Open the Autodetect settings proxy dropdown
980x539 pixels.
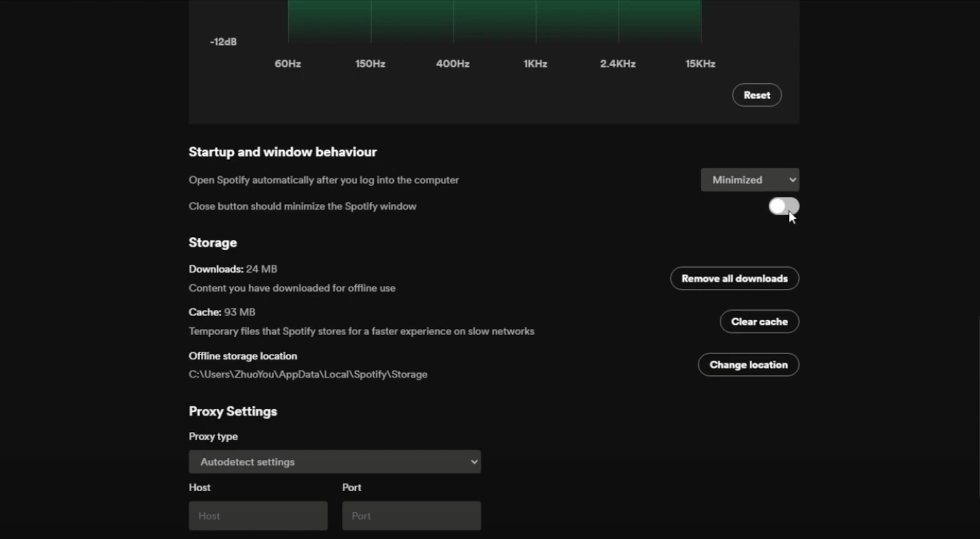334,462
